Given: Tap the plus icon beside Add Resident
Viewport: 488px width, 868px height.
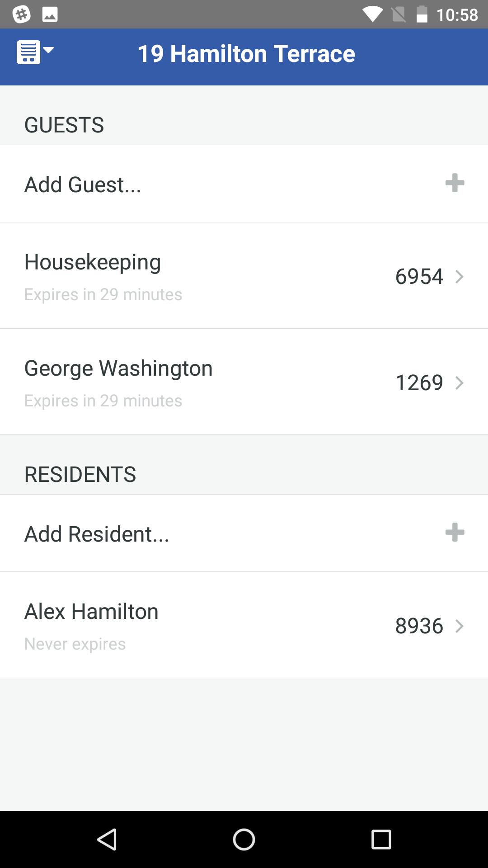Looking at the screenshot, I should point(455,533).
